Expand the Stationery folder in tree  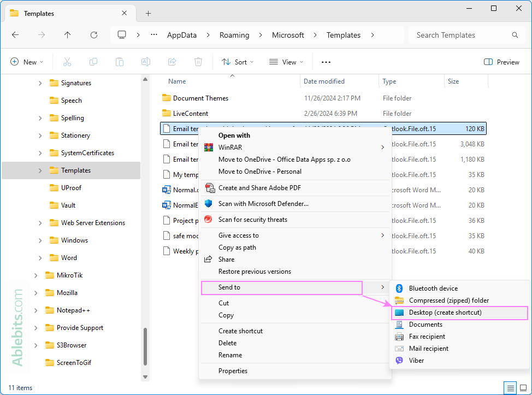(x=40, y=135)
